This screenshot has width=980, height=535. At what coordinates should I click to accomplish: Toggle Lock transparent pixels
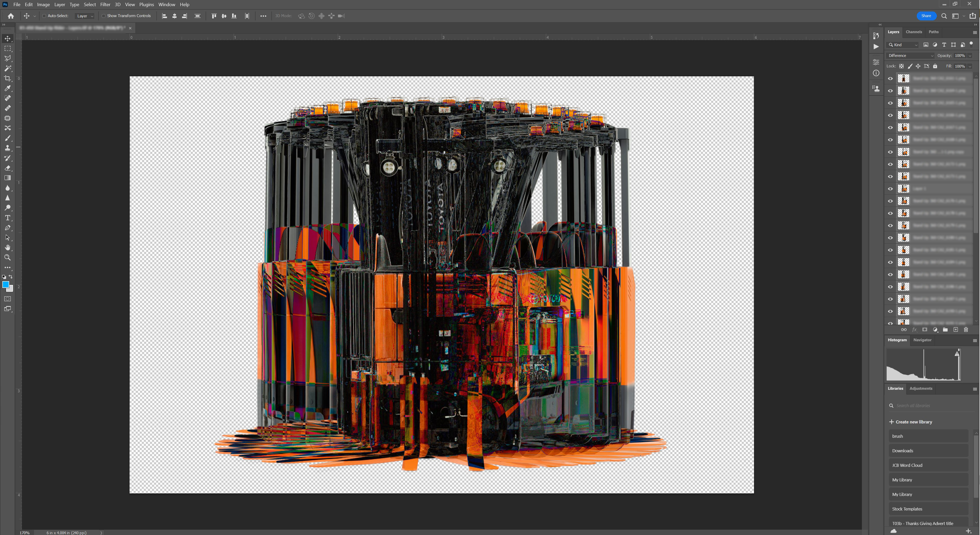pyautogui.click(x=901, y=66)
